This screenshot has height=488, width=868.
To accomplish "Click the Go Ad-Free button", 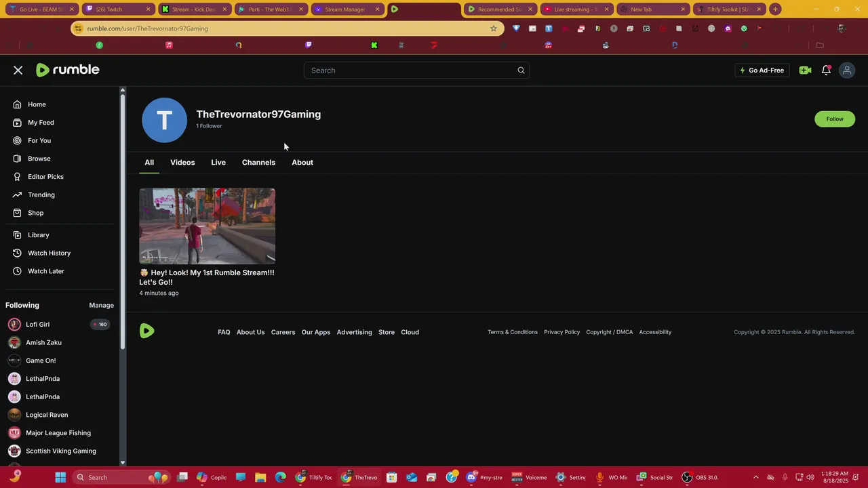I will coord(762,70).
